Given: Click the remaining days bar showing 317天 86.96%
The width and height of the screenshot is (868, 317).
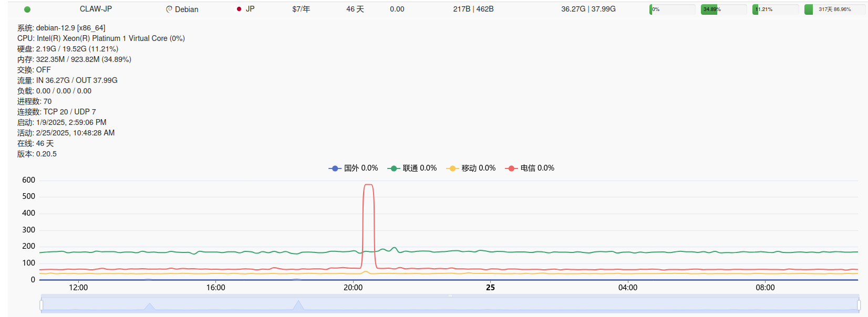Looking at the screenshot, I should pos(835,9).
